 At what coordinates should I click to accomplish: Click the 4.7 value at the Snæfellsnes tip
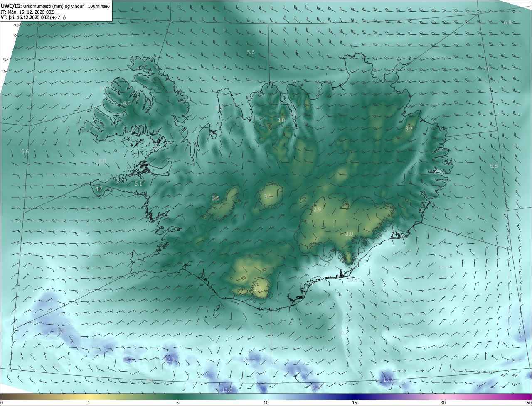click(99, 188)
